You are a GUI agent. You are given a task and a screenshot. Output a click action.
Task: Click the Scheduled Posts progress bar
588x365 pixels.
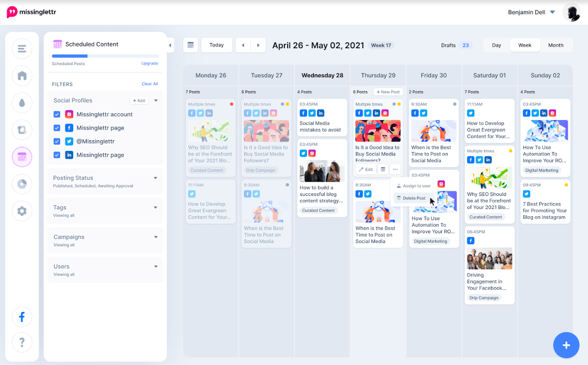pos(105,56)
